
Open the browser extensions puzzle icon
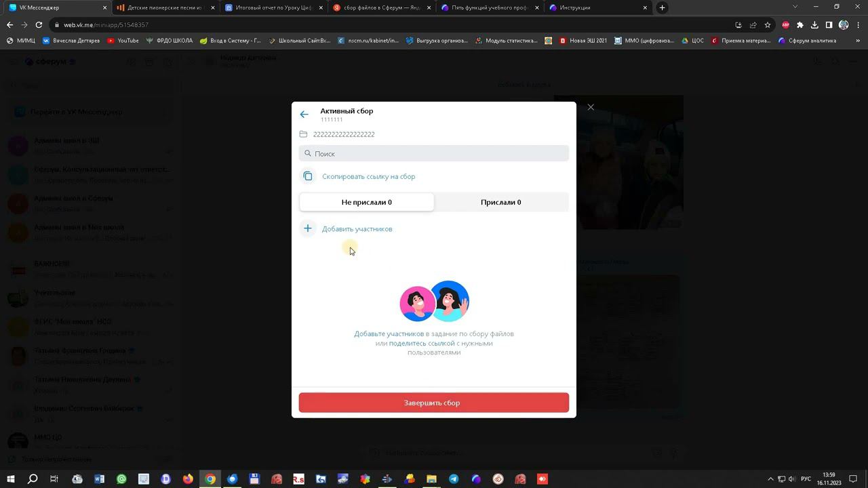pos(800,25)
